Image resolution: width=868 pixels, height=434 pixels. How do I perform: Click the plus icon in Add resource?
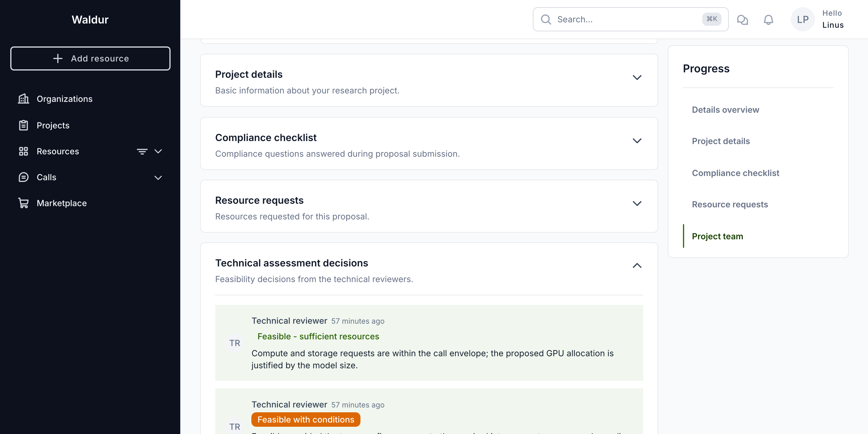[58, 58]
